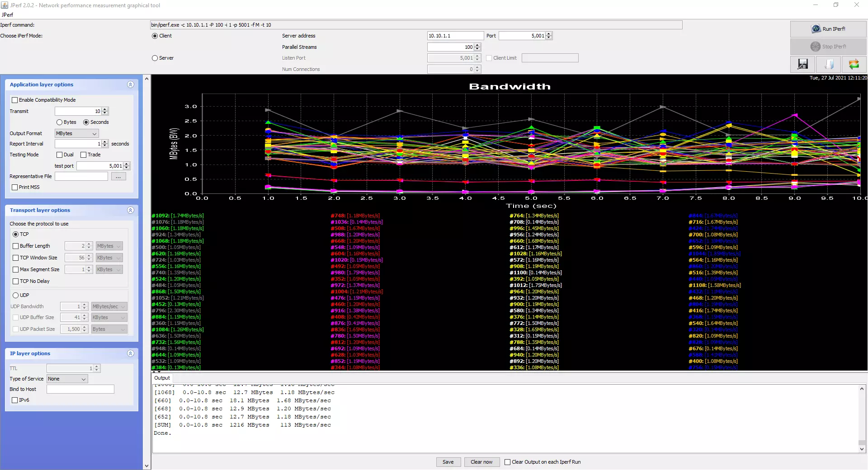Click the Port number input field
This screenshot has height=470, width=868.
coord(522,36)
